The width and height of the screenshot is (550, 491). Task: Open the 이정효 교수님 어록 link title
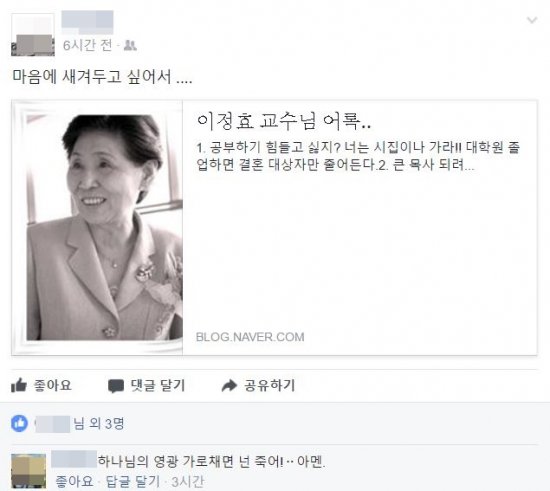pos(283,121)
